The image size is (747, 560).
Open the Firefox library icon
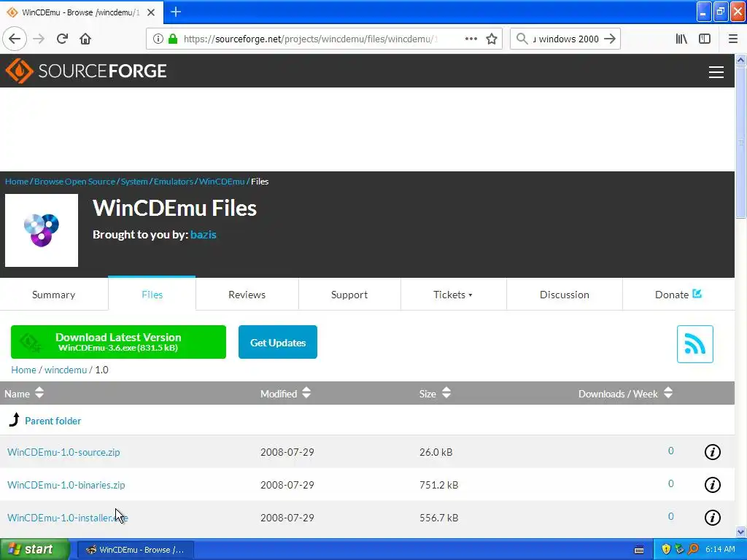point(681,39)
